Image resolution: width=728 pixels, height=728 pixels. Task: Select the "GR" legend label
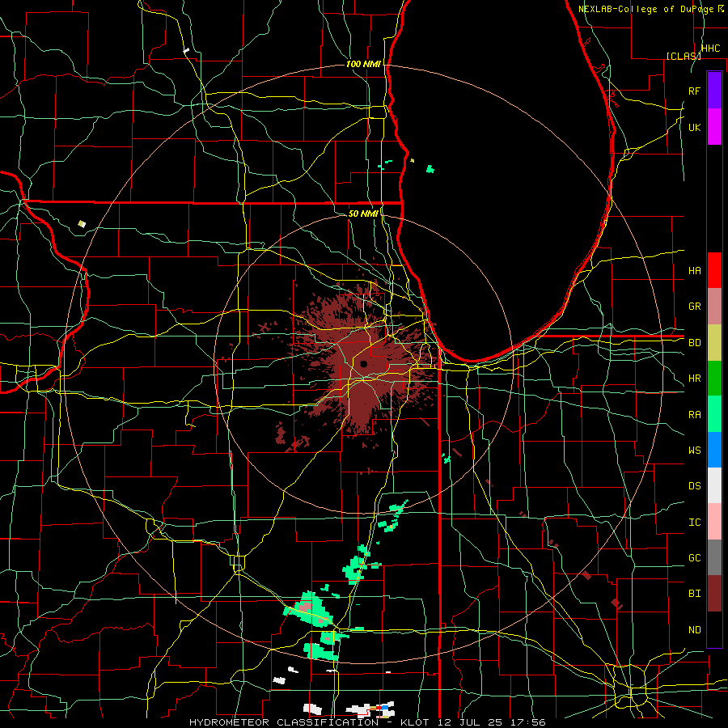[695, 307]
